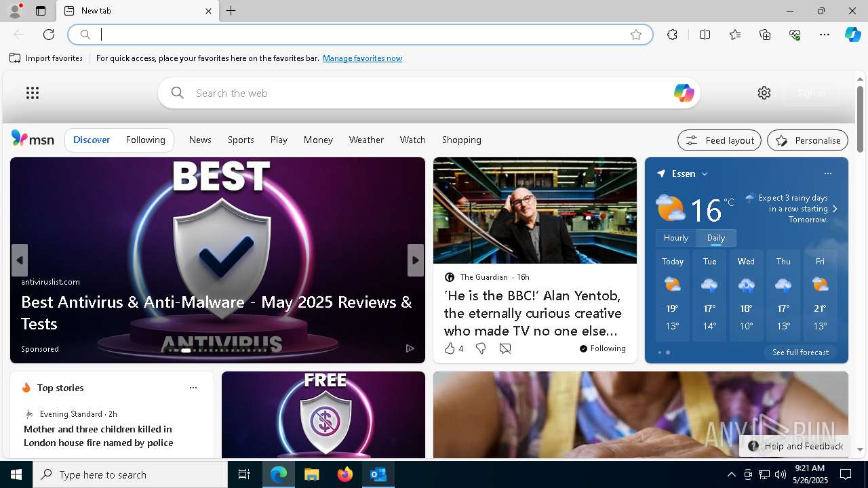Switch to the Following tab
868x488 pixels.
click(145, 140)
